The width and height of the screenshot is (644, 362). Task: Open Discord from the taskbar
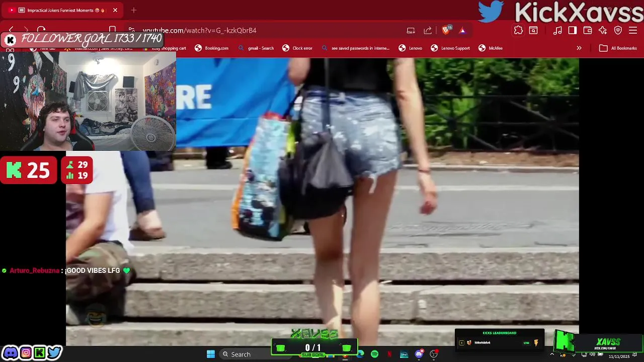(x=419, y=354)
